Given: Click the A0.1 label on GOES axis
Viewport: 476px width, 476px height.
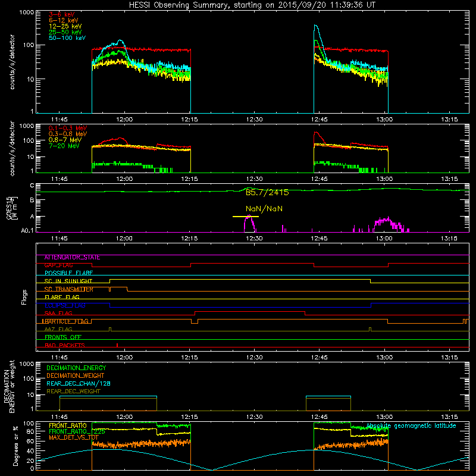Looking at the screenshot, I should tap(27, 231).
